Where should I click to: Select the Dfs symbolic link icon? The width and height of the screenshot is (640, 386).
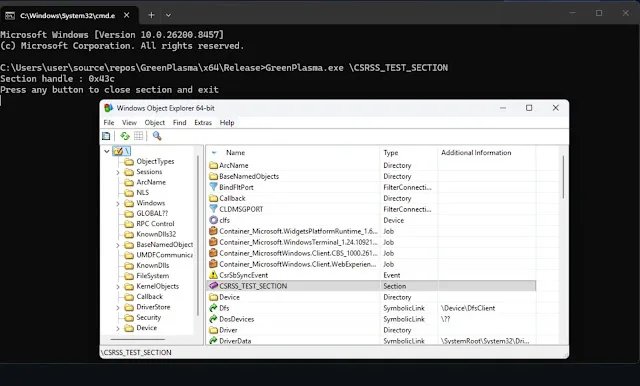tap(213, 308)
